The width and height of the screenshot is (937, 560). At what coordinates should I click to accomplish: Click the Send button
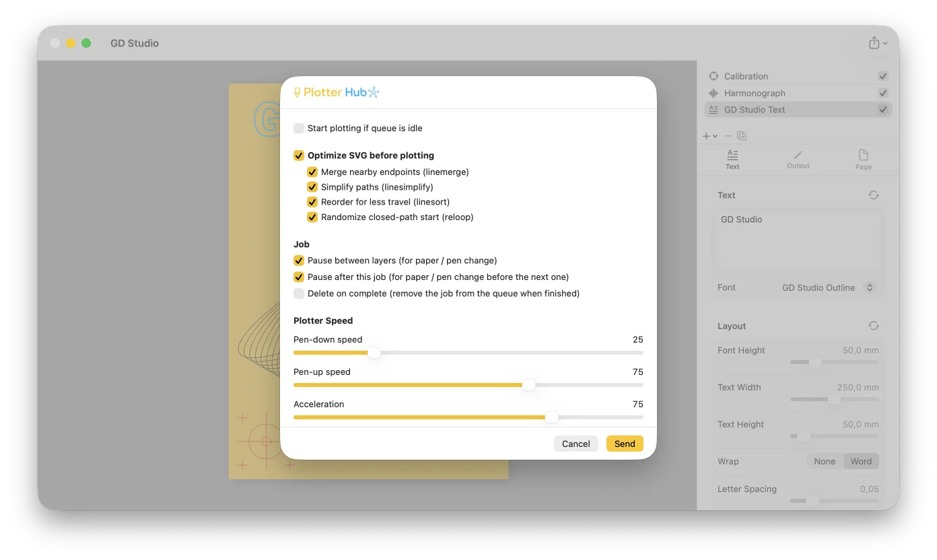click(625, 444)
